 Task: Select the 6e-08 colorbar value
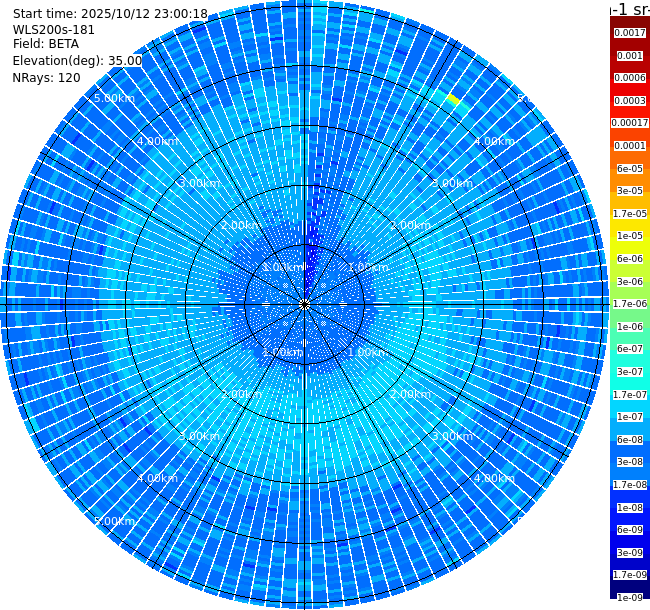pos(630,439)
